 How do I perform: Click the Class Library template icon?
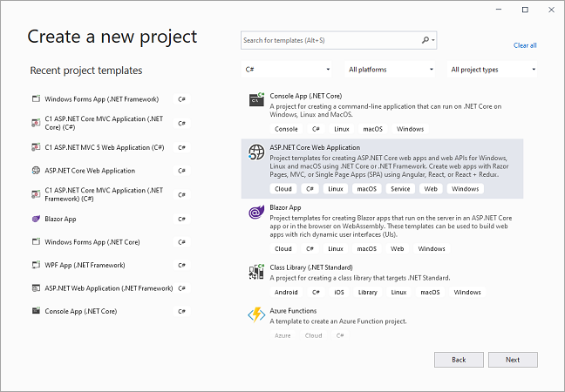[256, 271]
